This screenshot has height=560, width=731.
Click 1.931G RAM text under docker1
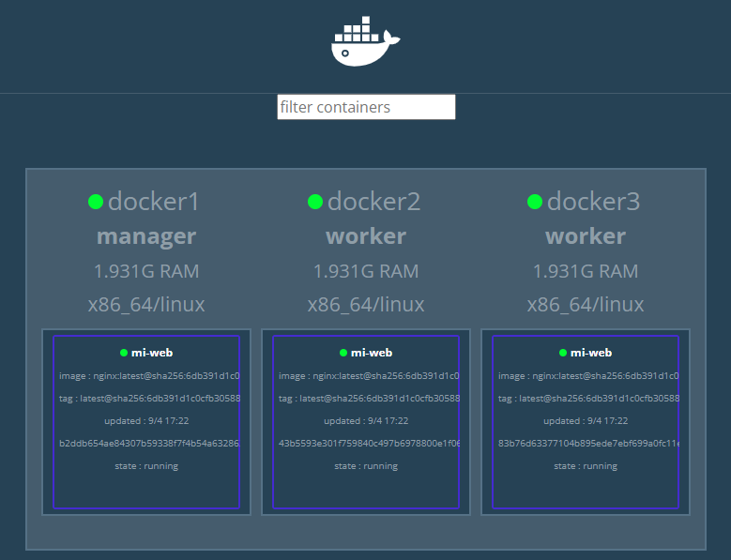click(x=146, y=271)
